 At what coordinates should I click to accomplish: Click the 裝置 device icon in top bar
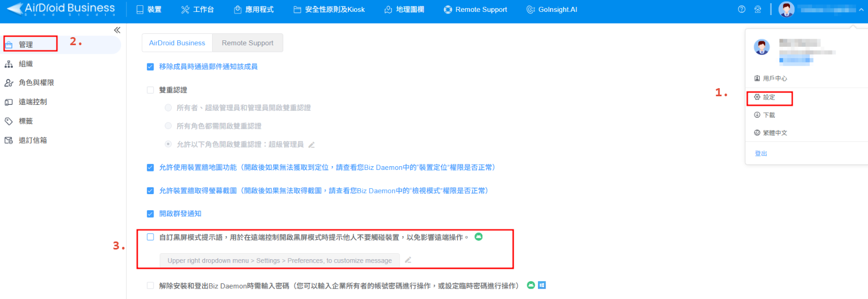140,10
